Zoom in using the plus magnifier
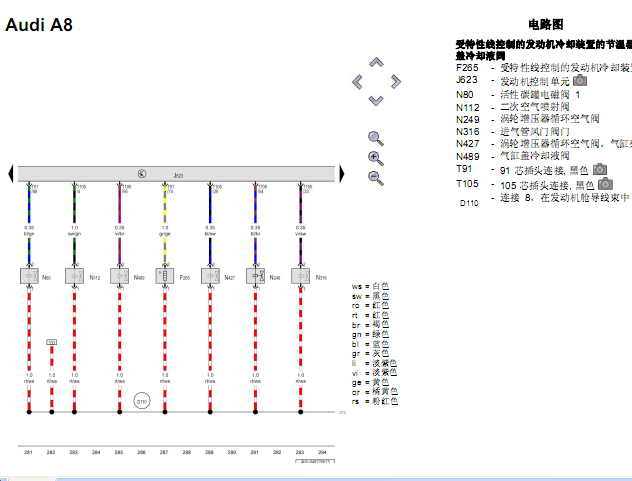 (376, 158)
